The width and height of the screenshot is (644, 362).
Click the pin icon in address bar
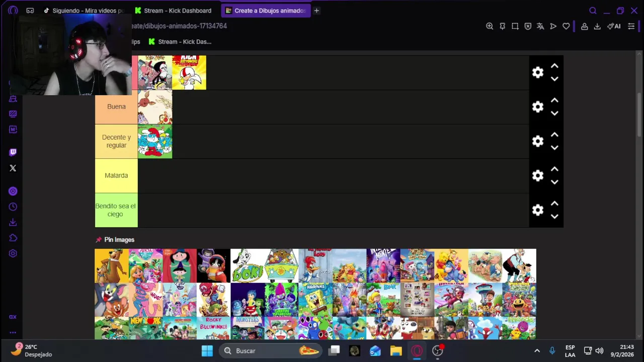tap(502, 26)
